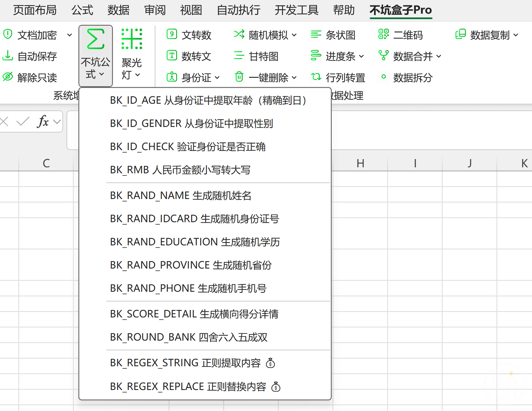The image size is (532, 411).
Task: Click the 随机模拟 shuffle icon
Action: 239,35
